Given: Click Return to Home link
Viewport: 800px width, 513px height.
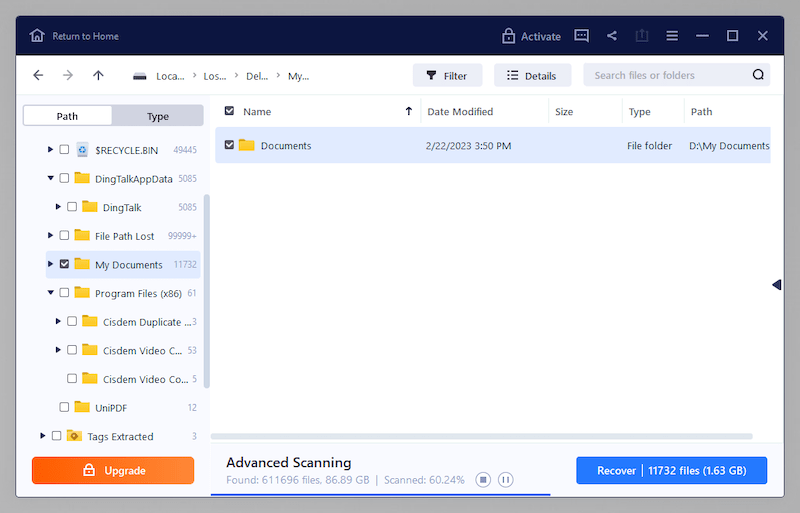Looking at the screenshot, I should coord(85,36).
